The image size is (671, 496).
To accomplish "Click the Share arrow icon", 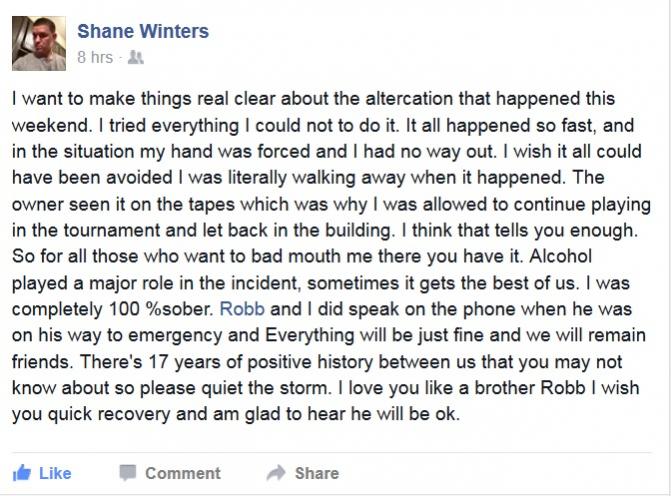I will pos(276,473).
